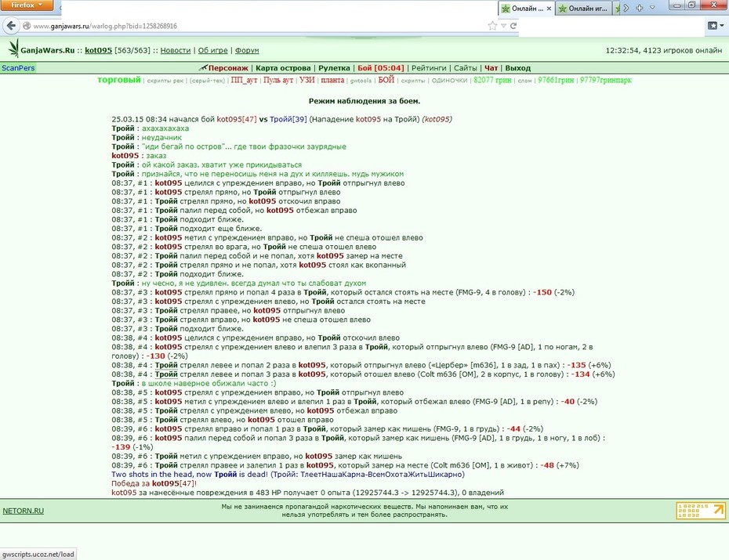The height and width of the screenshot is (560, 729).
Task: Open Бой [05:04] menu item
Action: click(x=381, y=68)
